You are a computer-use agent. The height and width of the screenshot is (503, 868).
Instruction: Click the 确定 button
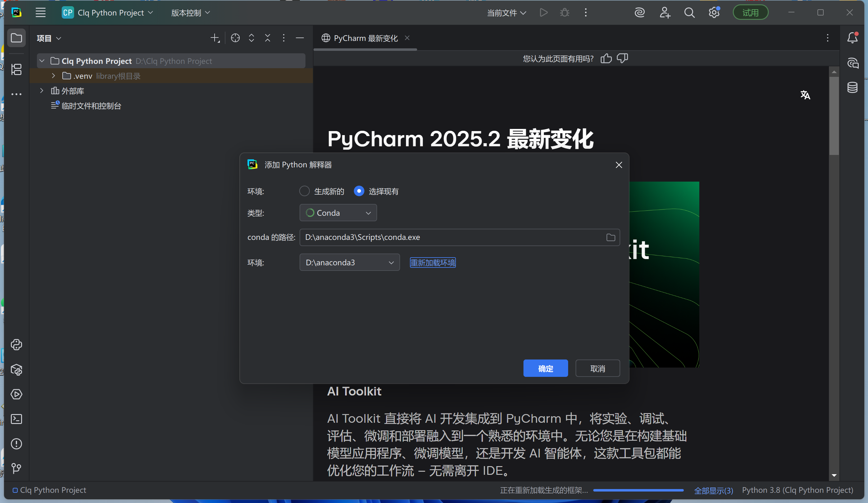click(545, 368)
